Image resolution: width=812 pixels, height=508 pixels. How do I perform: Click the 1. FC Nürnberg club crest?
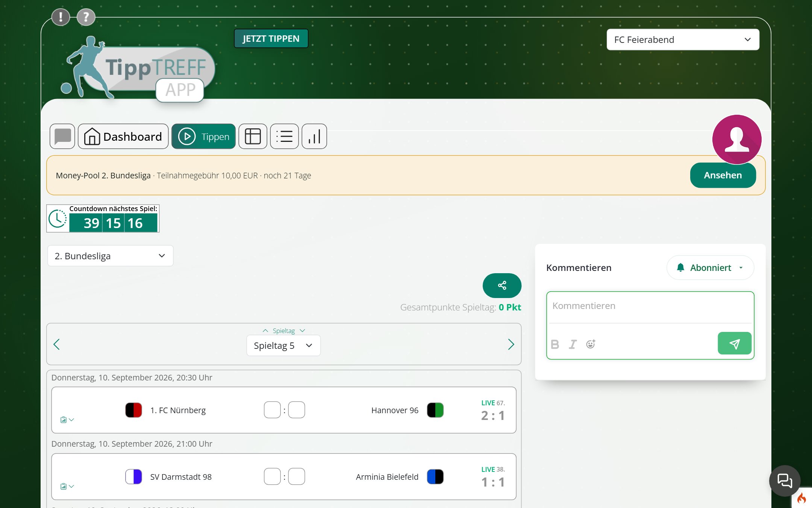point(133,410)
